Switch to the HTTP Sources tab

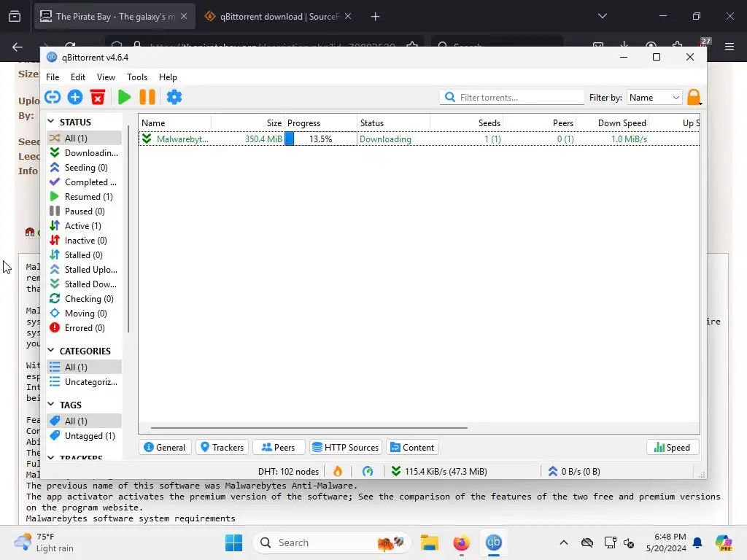pos(345,448)
